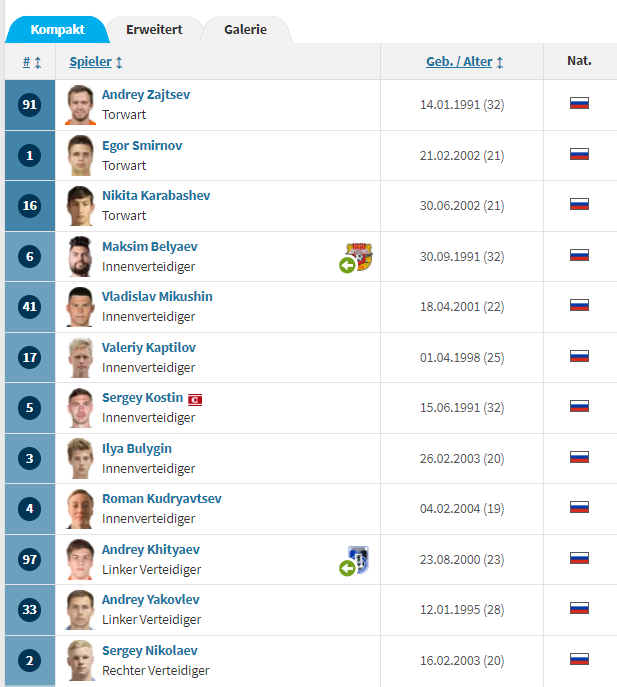617x687 pixels.
Task: Go to Roman Kudryavtsev's player page
Action: coord(162,498)
